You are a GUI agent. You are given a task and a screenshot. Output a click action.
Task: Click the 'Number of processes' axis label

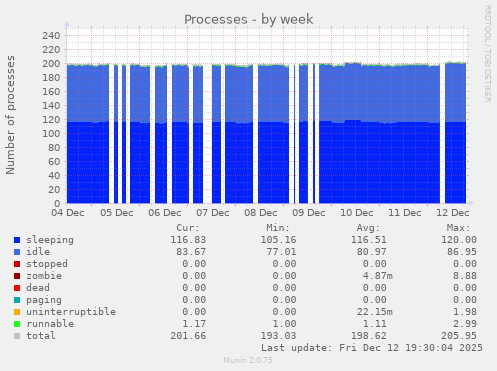10,115
